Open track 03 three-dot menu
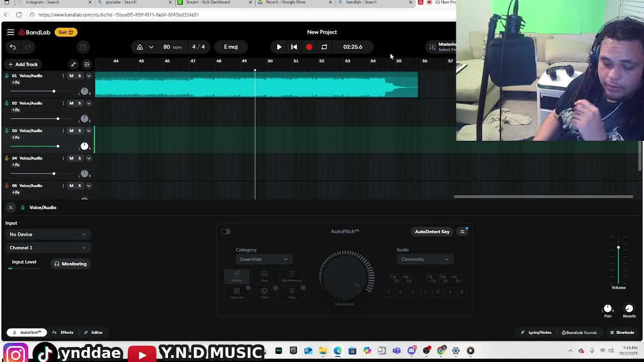This screenshot has height=362, width=644. pyautogui.click(x=63, y=131)
